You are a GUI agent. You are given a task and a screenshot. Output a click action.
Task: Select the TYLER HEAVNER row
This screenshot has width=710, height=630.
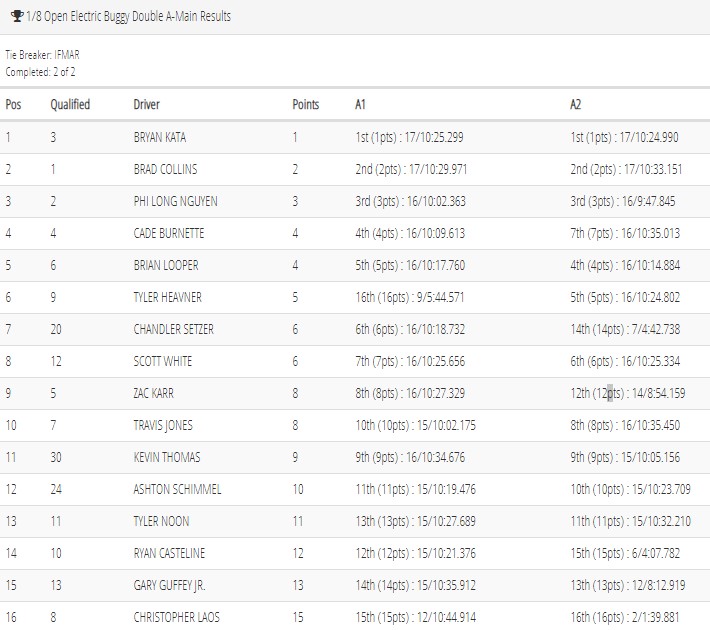(x=355, y=298)
